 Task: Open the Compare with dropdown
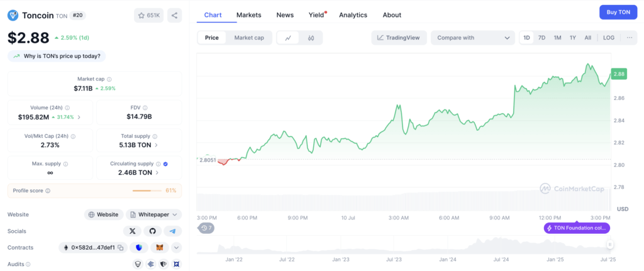tap(473, 38)
